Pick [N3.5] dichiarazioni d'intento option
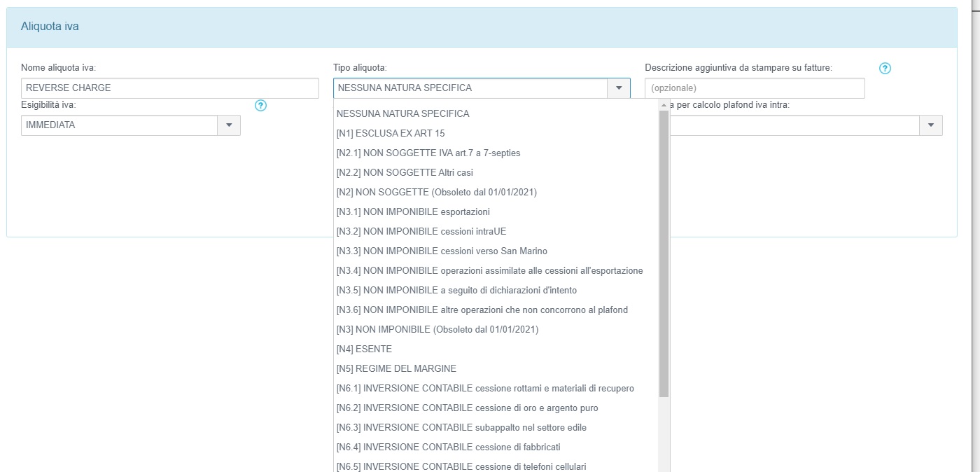This screenshot has width=980, height=472. (456, 290)
